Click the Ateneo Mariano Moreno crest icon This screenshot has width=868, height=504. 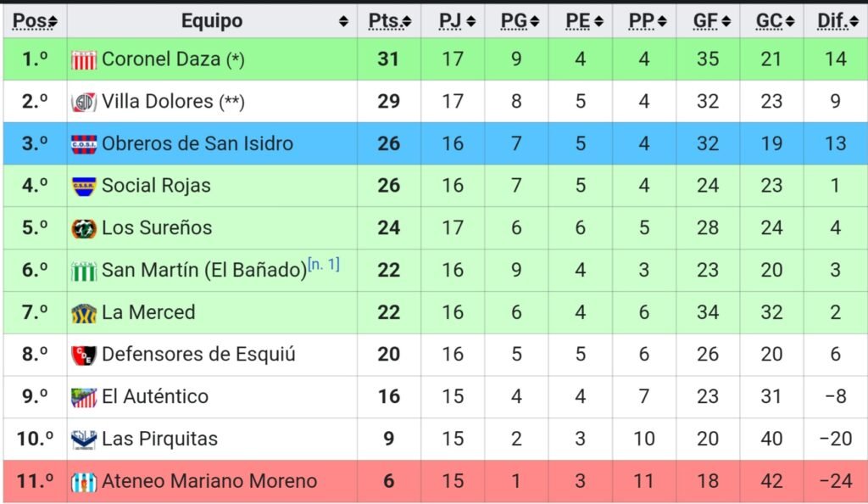(x=84, y=482)
